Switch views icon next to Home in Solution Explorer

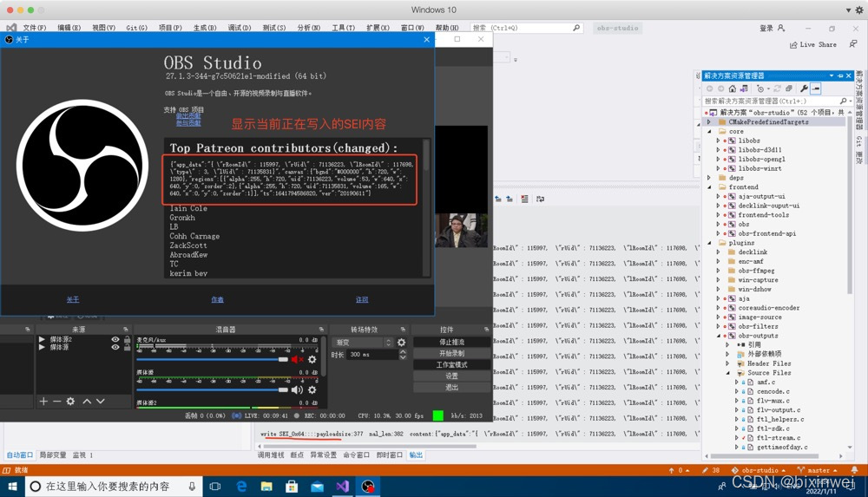point(744,88)
